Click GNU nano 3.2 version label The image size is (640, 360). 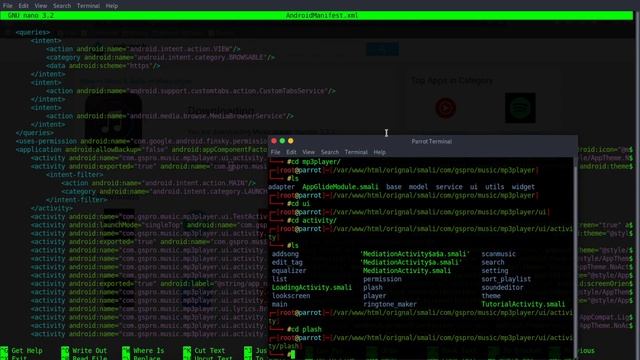click(31, 16)
